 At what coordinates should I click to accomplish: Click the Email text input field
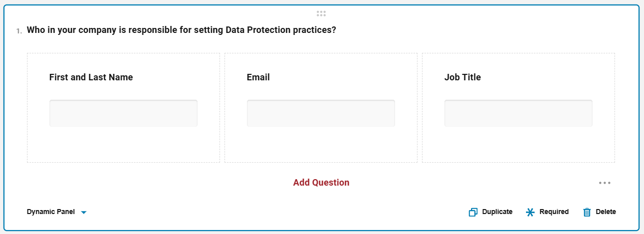click(x=320, y=113)
